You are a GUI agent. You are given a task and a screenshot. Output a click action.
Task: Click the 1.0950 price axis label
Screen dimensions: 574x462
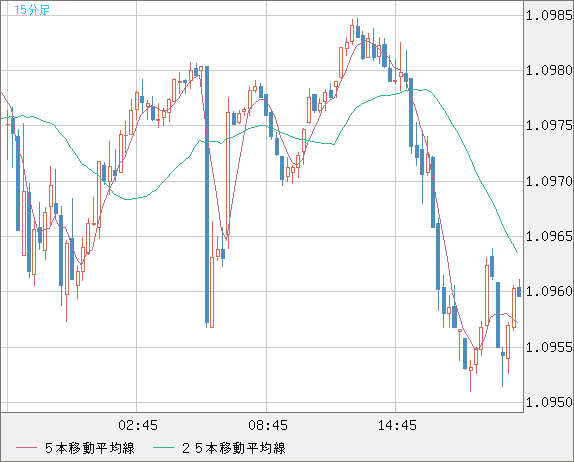point(549,402)
